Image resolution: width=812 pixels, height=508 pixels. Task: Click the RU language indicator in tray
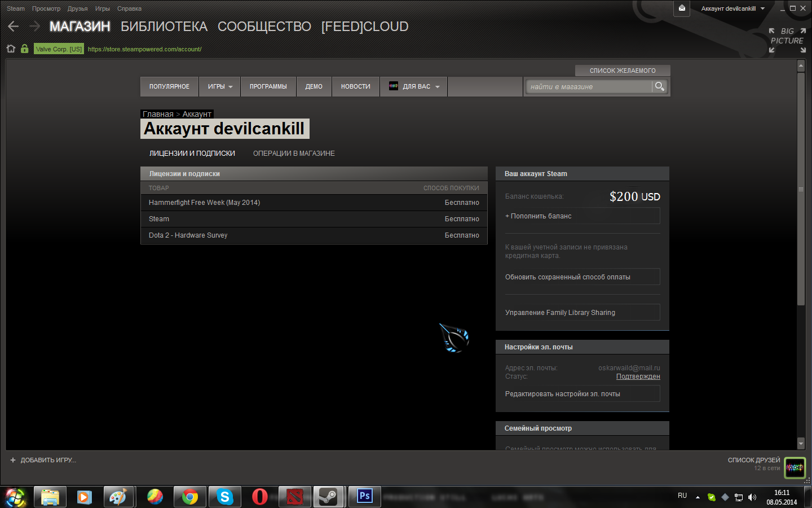682,496
